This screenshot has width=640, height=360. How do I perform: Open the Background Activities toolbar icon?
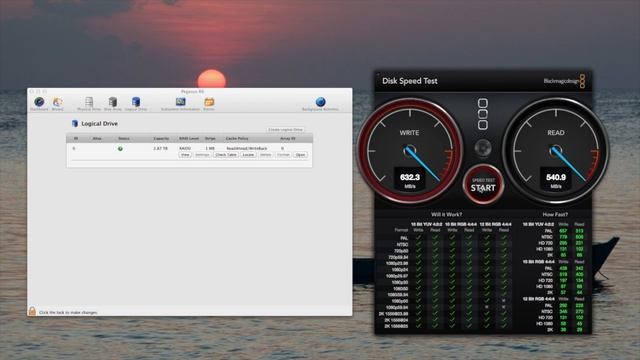[x=320, y=104]
